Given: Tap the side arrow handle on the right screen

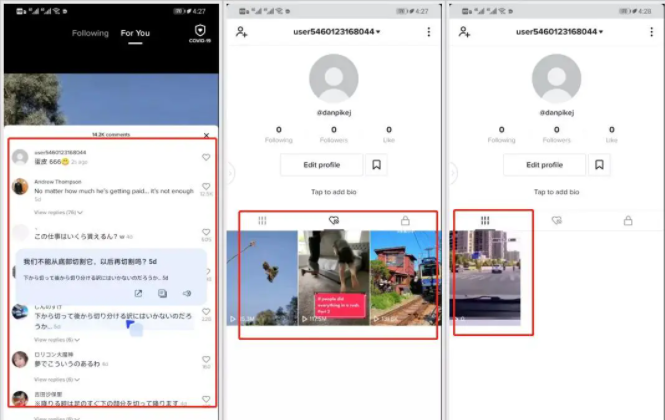Looking at the screenshot, I should tap(453, 173).
